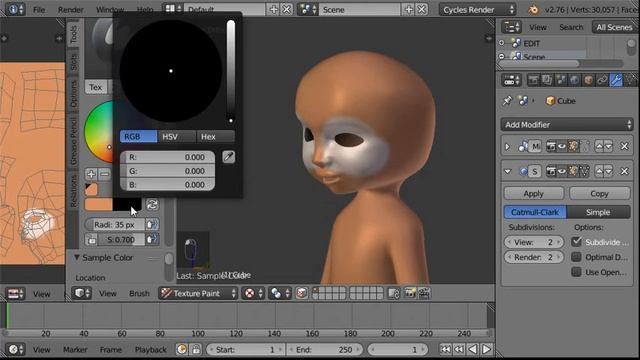Open viewport shading mode dropdown
This screenshot has height=360, width=640.
(x=253, y=293)
